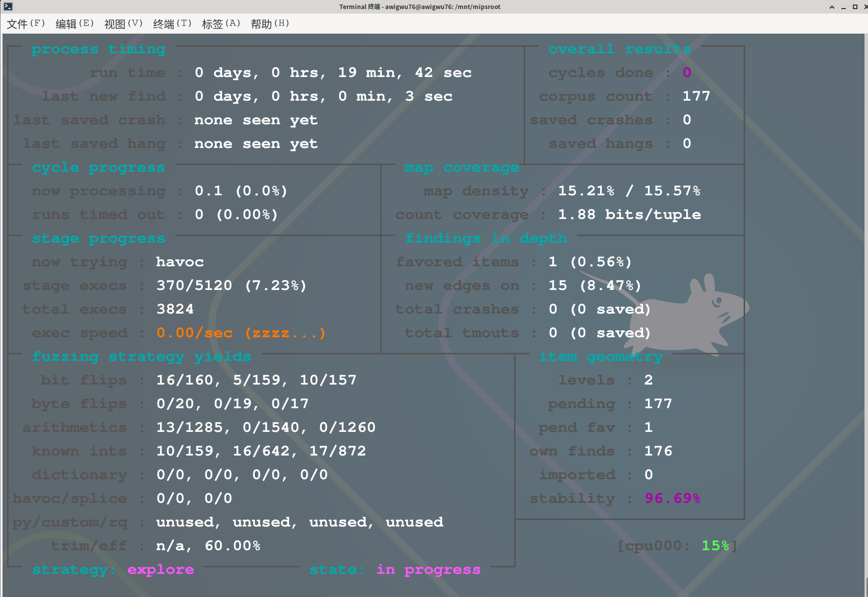Click the 'overall results' section header
The height and width of the screenshot is (597, 868).
coord(620,49)
